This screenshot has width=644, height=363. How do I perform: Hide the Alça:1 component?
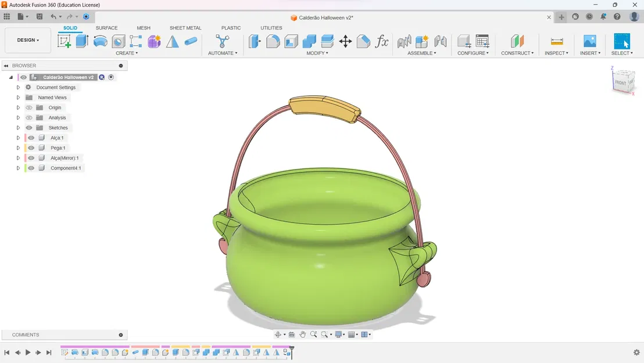pos(31,138)
